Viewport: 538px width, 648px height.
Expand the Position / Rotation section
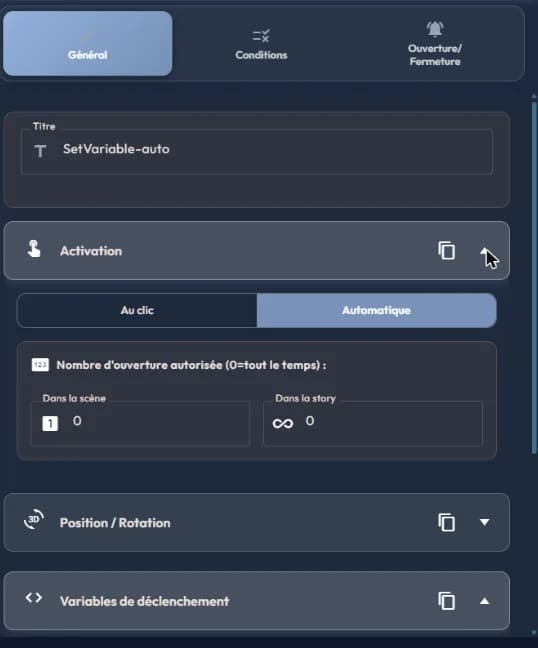(x=485, y=522)
